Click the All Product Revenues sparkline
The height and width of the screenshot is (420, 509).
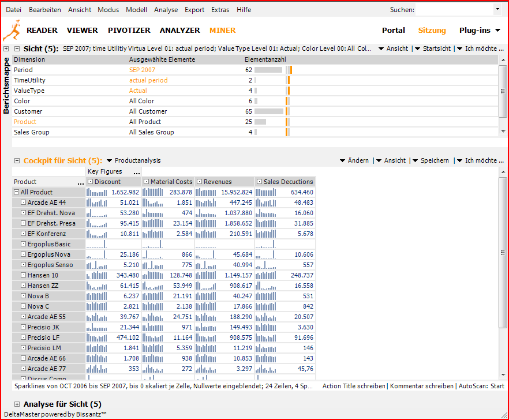(x=206, y=192)
